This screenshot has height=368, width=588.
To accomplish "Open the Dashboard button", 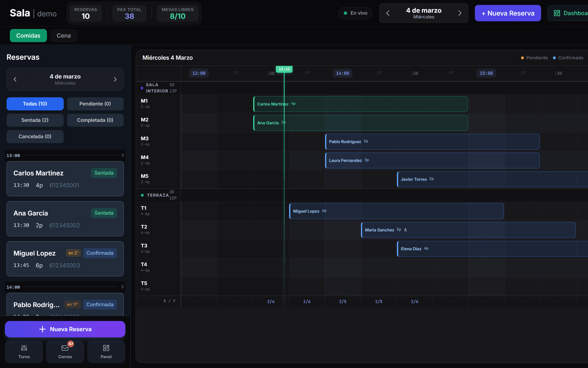I will pyautogui.click(x=568, y=13).
